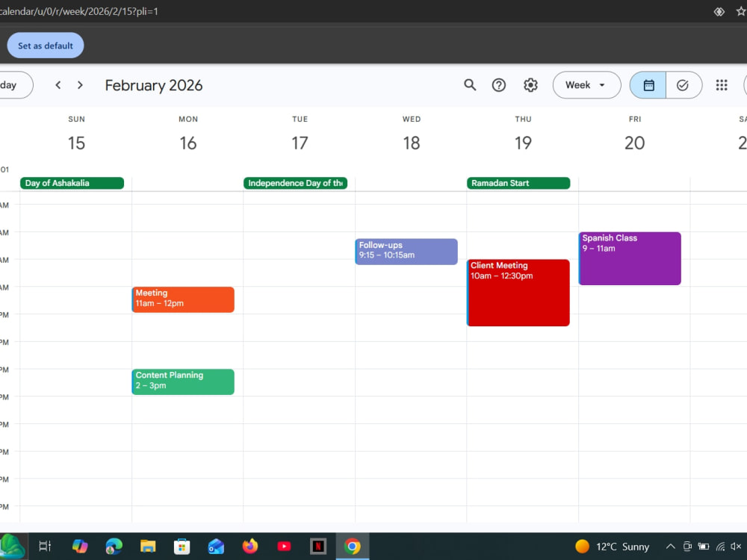Open the 12°C Sunny weather widget
Screen dimensions: 747x560
tap(613, 547)
